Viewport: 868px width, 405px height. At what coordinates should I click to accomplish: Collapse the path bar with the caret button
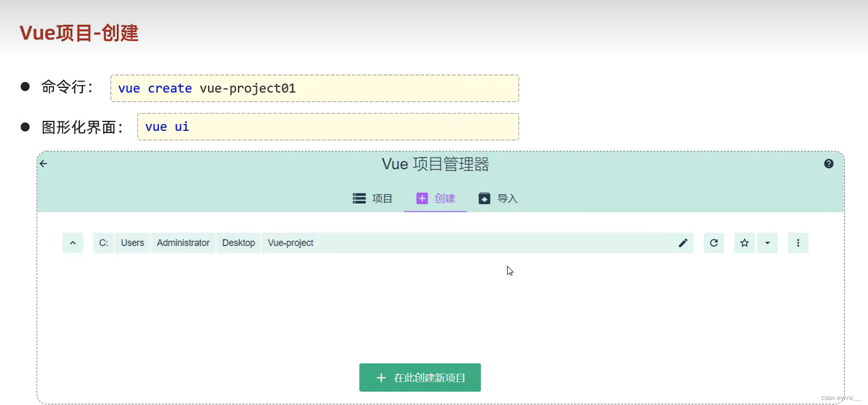tap(73, 243)
